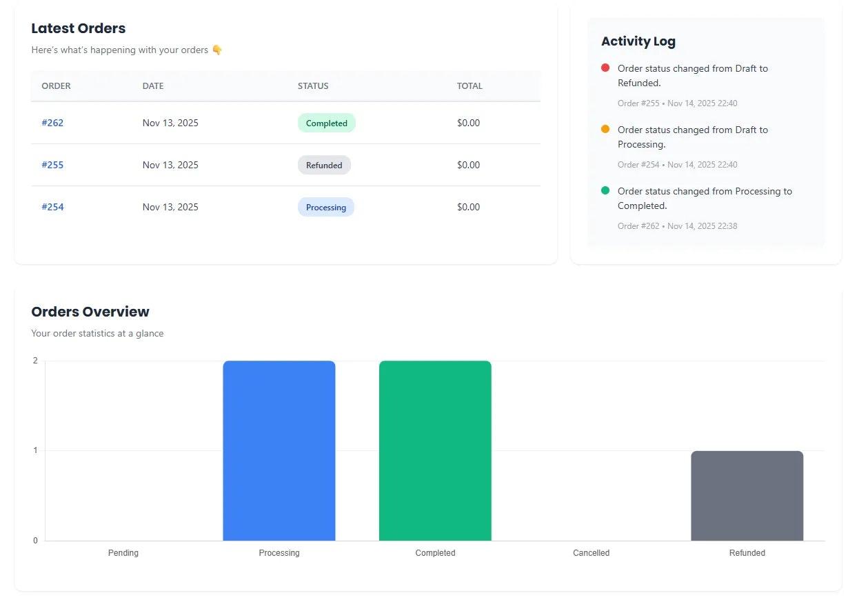Click the Pending label on the chart axis
The image size is (868, 611).
click(123, 552)
